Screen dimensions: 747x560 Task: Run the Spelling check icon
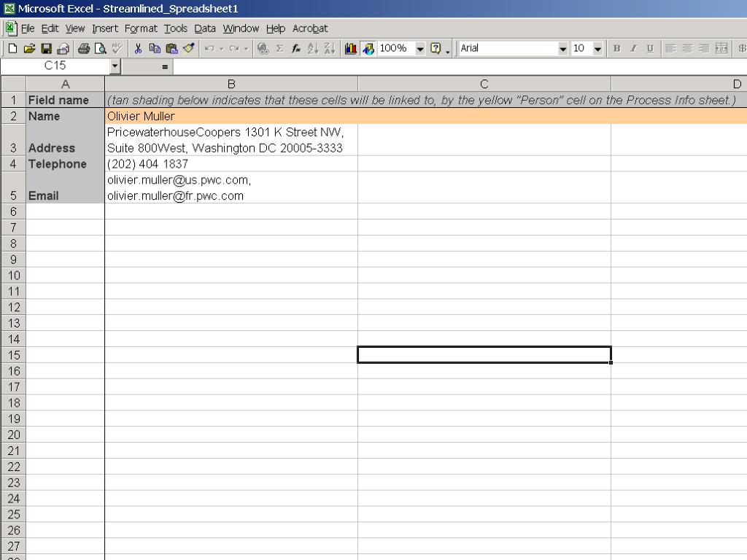click(x=117, y=48)
